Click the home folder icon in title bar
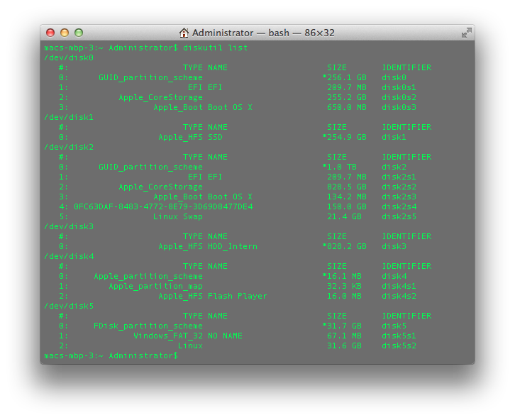The height and width of the screenshot is (420, 515). [184, 33]
